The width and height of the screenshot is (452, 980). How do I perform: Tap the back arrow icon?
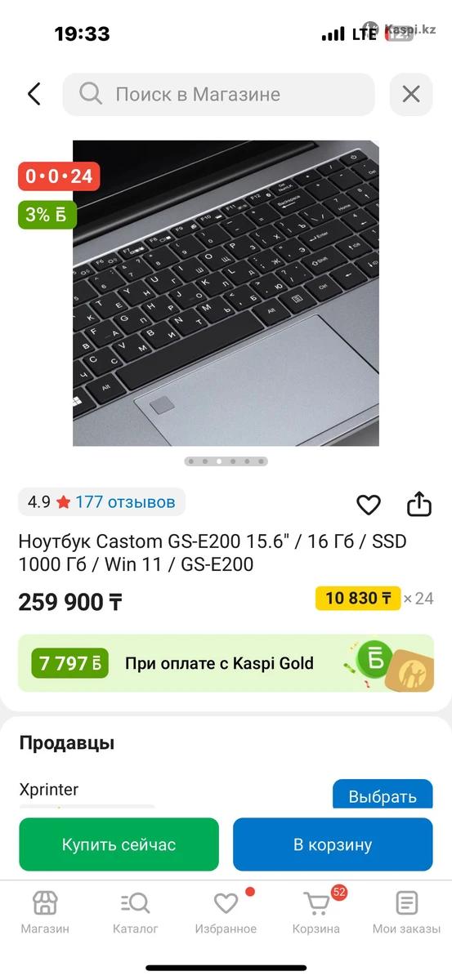click(x=34, y=94)
